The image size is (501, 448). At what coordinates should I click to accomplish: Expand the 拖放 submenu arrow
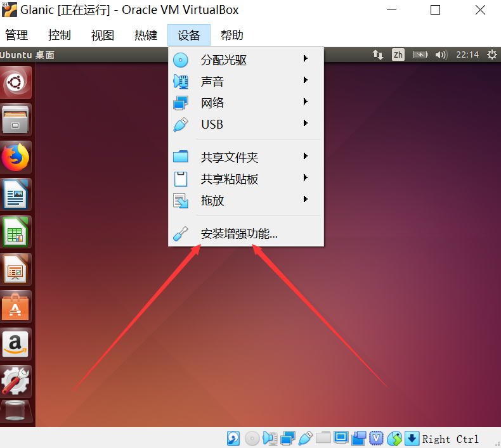[x=306, y=199]
